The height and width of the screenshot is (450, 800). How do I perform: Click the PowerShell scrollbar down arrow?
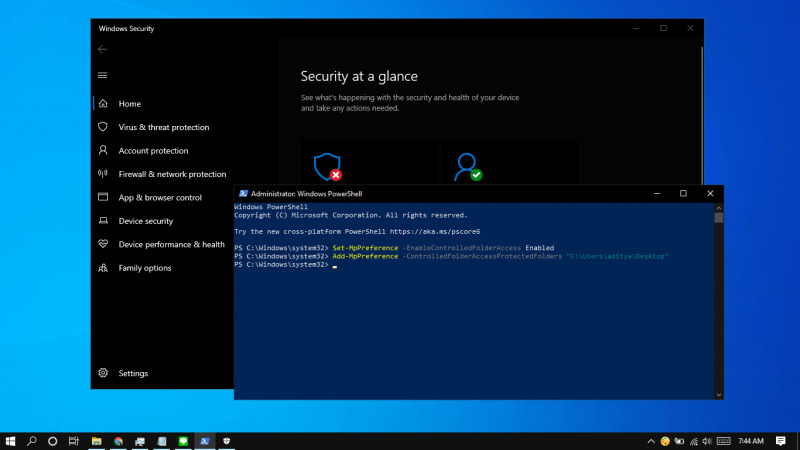tap(718, 394)
